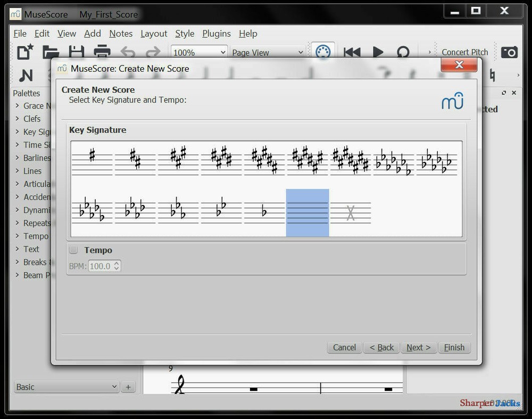Rewind playback to the beginning
Image resolution: width=532 pixels, height=419 pixels.
point(352,52)
